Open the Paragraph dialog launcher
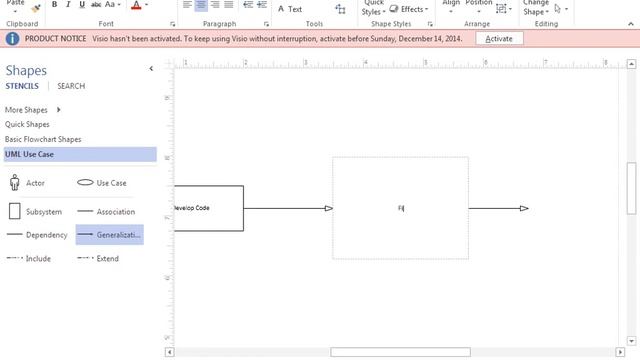The width and height of the screenshot is (640, 360). click(x=267, y=24)
